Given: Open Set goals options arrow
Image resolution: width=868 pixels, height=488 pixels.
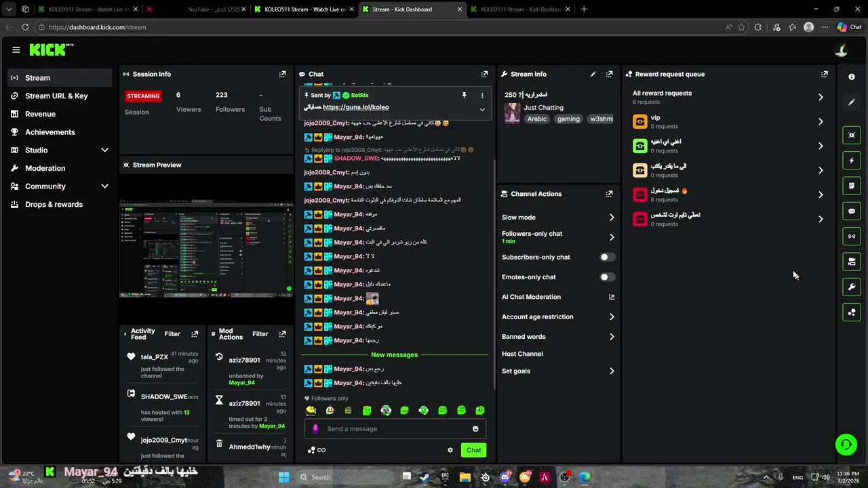Looking at the screenshot, I should [x=612, y=371].
